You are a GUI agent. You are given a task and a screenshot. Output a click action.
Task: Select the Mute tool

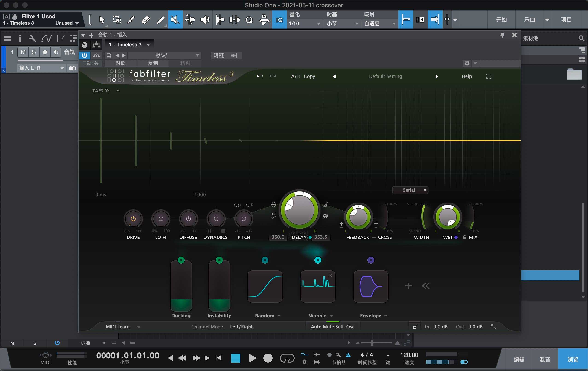coord(175,20)
